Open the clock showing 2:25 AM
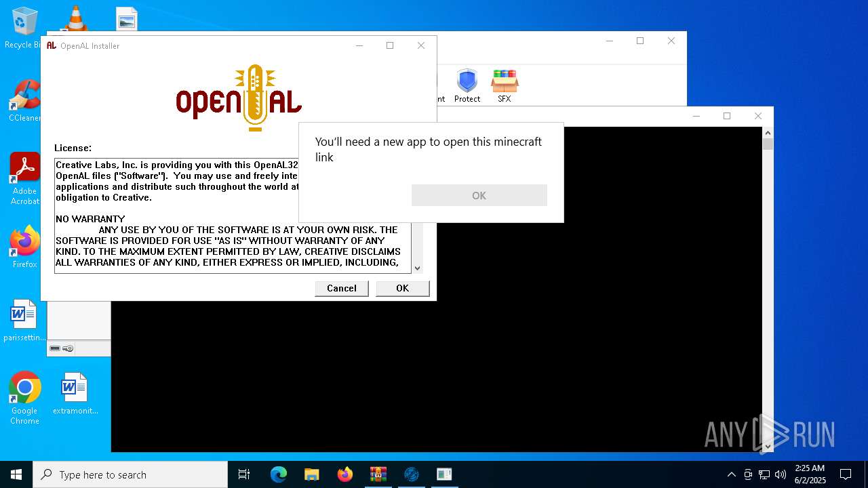 (x=810, y=474)
